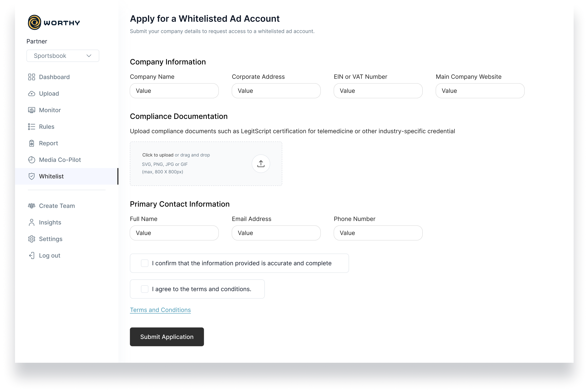
Task: Click the 'Company Information' heading
Action: click(168, 62)
